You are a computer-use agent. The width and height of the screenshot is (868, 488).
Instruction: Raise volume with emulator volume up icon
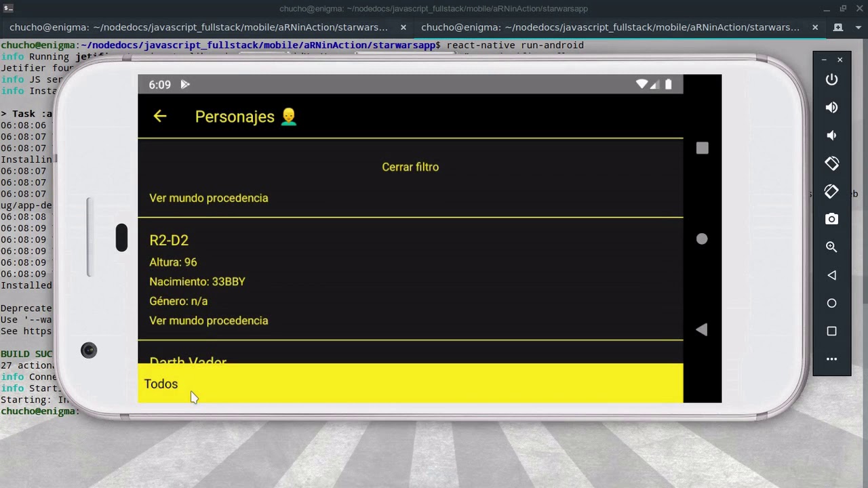point(831,108)
